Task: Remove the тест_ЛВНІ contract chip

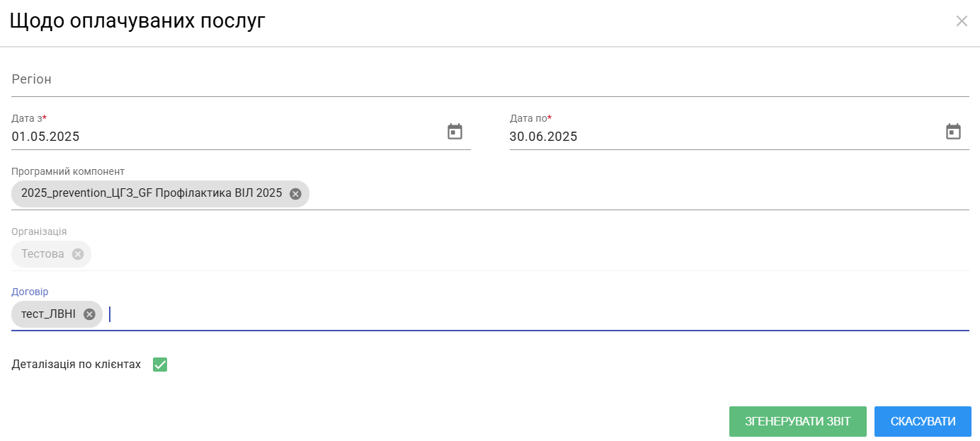Action: point(89,314)
